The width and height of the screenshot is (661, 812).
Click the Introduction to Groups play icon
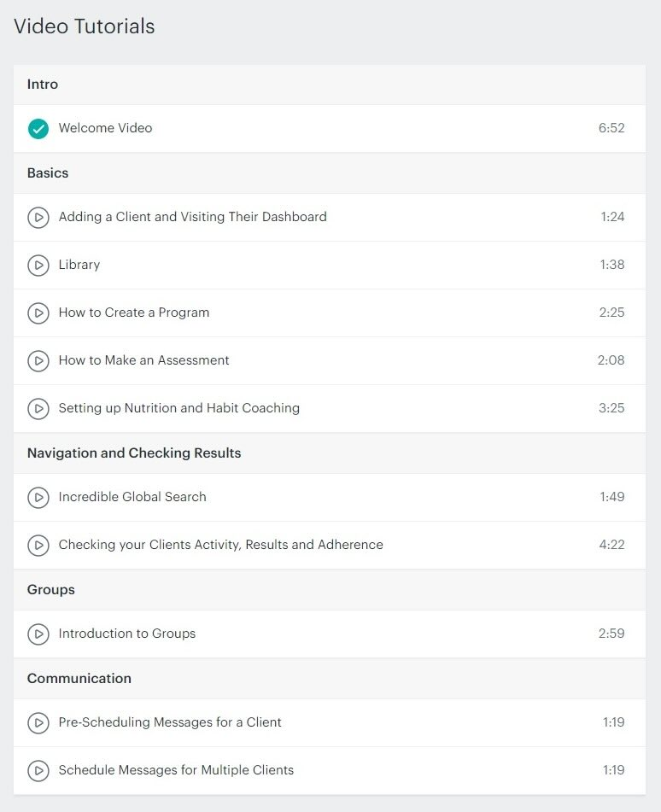(x=38, y=634)
